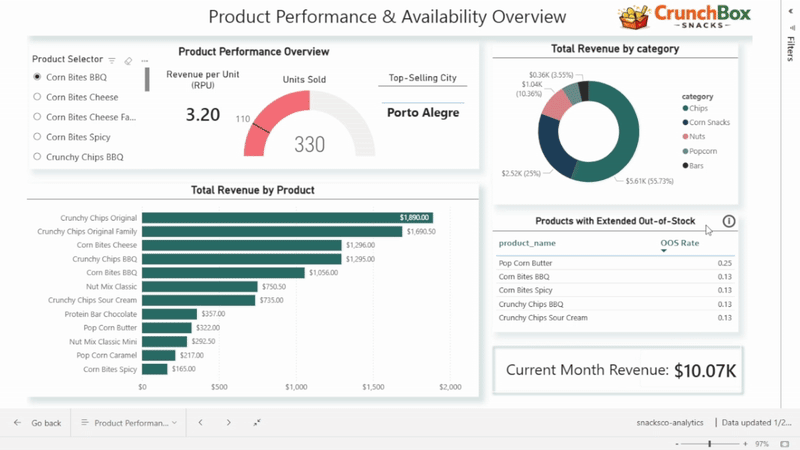Screen dimensions: 800x450
Task: Click the zoom level slider
Action: pyautogui.click(x=710, y=443)
